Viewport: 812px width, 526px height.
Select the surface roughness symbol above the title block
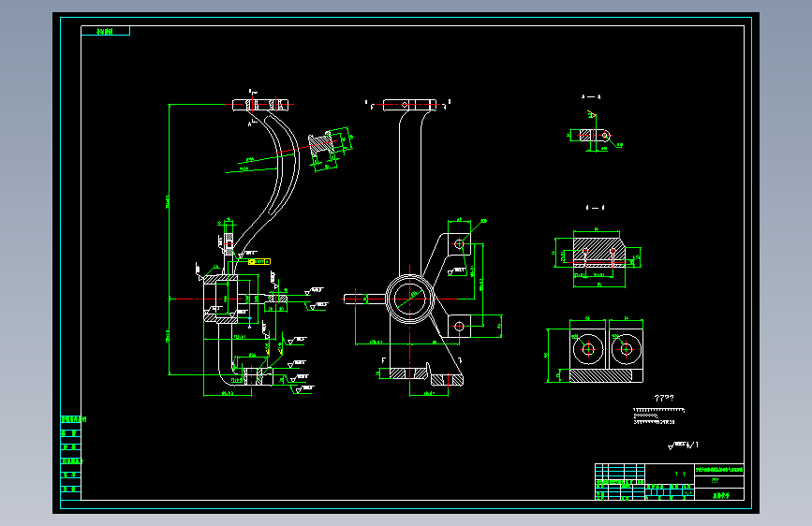(x=683, y=446)
